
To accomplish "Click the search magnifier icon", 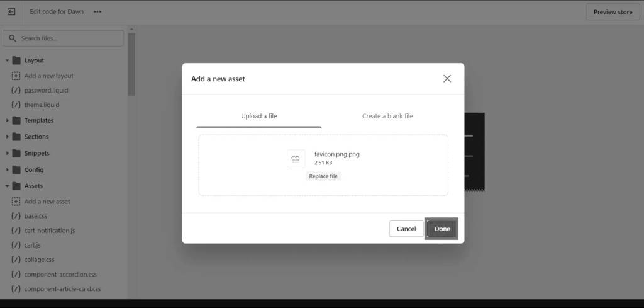I will pos(13,38).
